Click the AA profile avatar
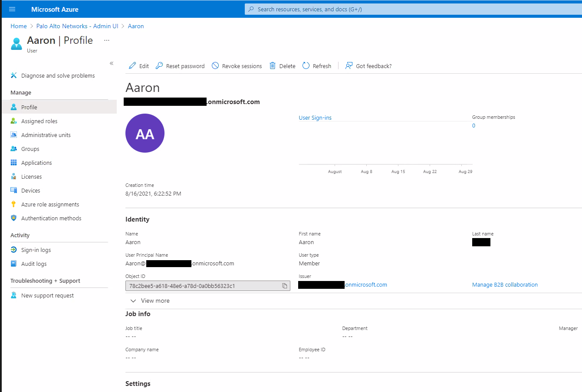582x392 pixels. pos(145,133)
